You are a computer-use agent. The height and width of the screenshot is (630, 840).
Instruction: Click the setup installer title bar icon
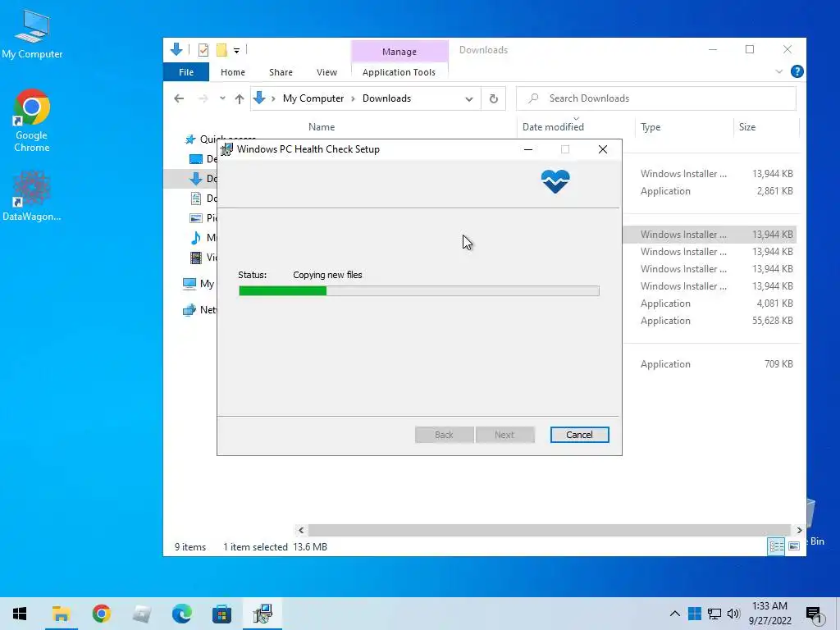point(226,149)
